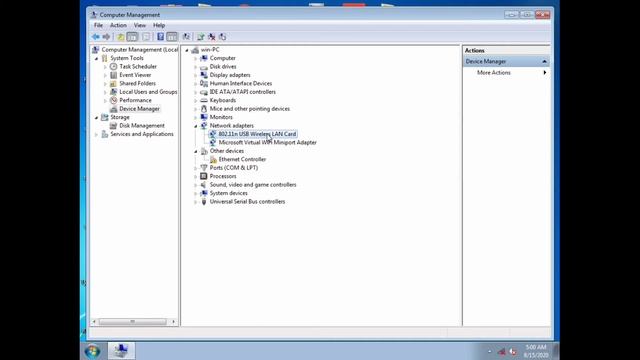Click the left pane scrollbar left arrow
The width and height of the screenshot is (640, 360).
tap(94, 322)
